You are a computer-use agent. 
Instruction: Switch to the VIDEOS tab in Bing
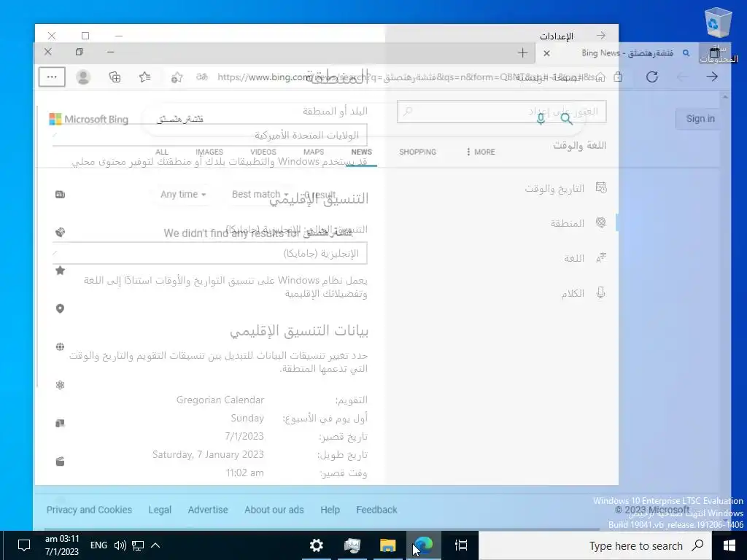[263, 152]
